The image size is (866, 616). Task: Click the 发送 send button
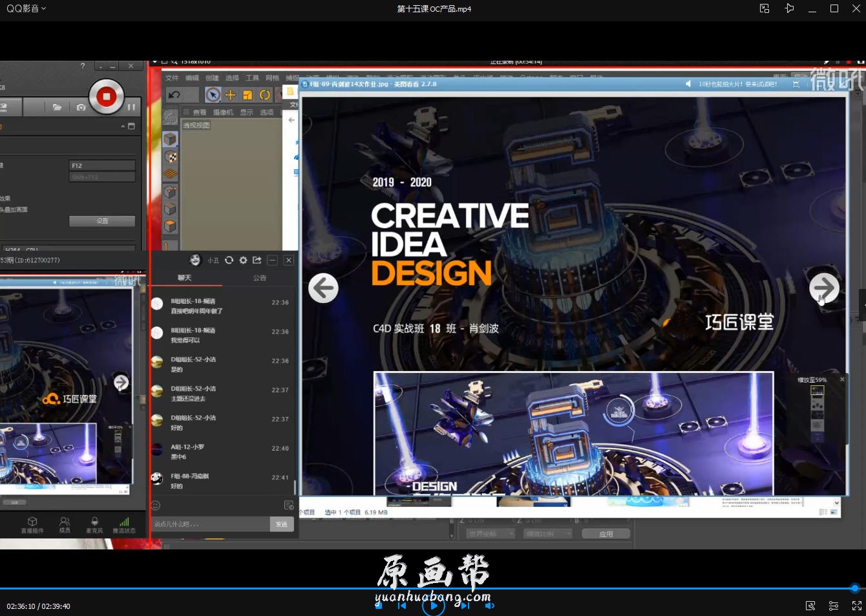point(282,524)
